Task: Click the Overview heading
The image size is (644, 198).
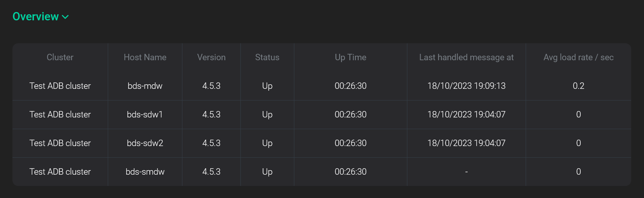Action: pyautogui.click(x=35, y=17)
